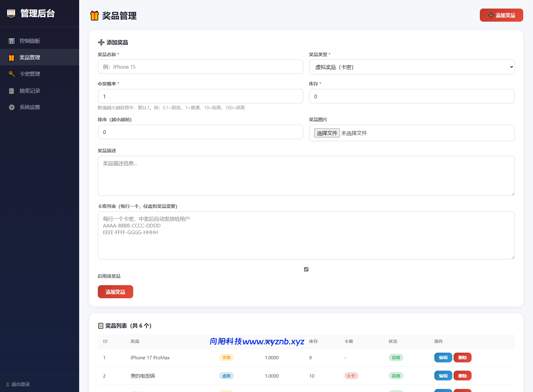The height and width of the screenshot is (392, 533).
Task: Click the admin logo icon in top-left corner
Action: click(11, 13)
